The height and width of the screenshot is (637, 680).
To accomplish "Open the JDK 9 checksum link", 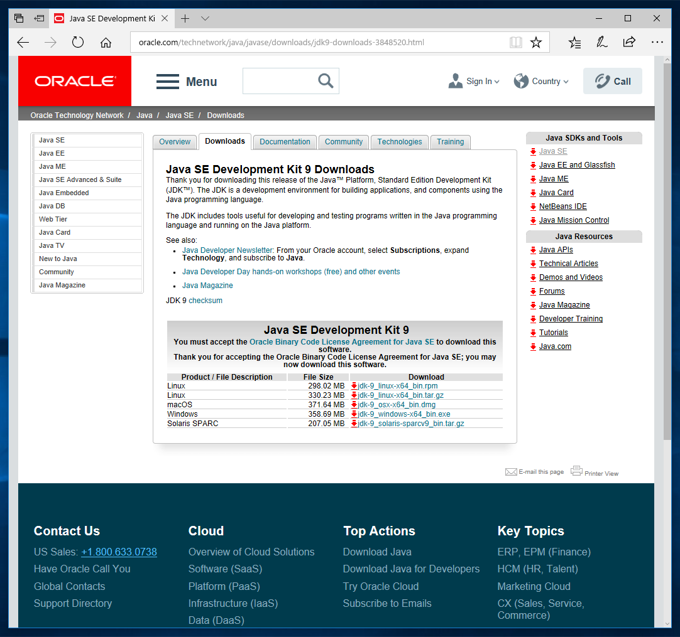I will coord(205,300).
